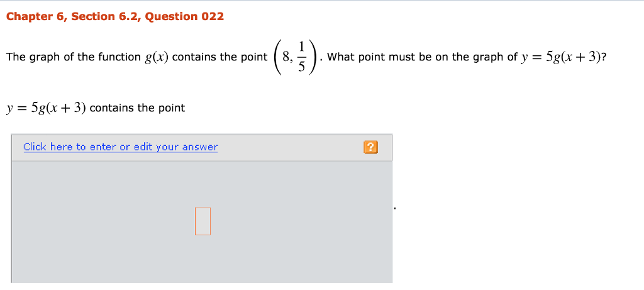This screenshot has height=290, width=644.
Task: Open the 'Click here to enter or edit your answer' link
Action: click(x=120, y=147)
